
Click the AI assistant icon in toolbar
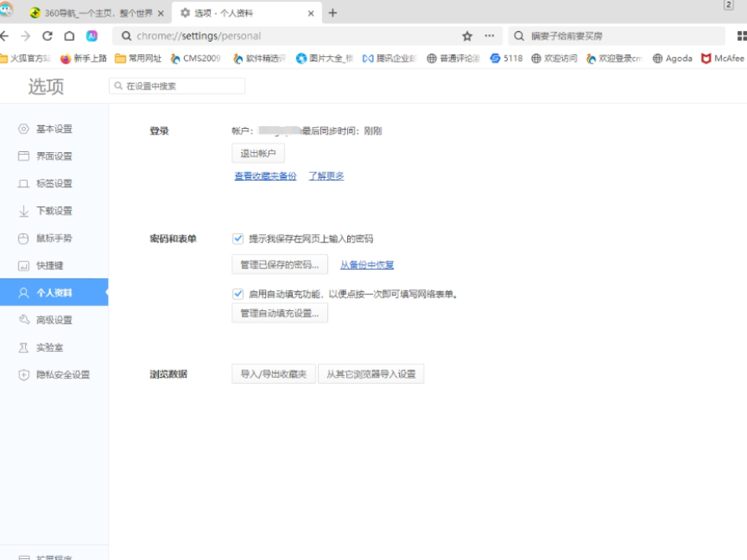pos(92,36)
